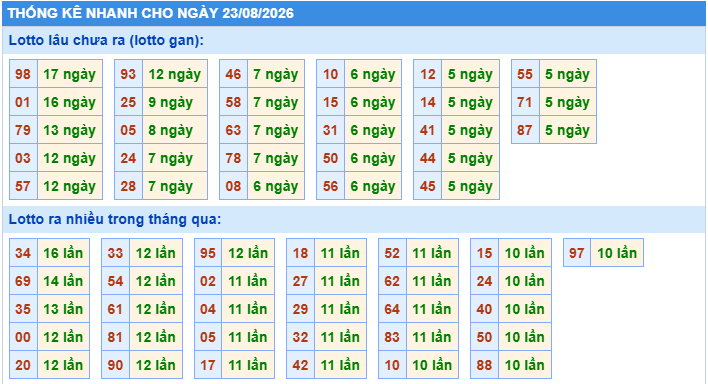Click '5 ngày' beside number 71
The height and width of the screenshot is (384, 708).
pos(568,102)
